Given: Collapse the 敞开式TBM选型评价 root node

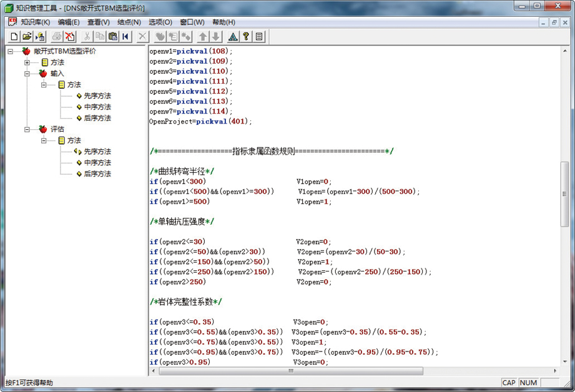Looking at the screenshot, I should pyautogui.click(x=10, y=51).
